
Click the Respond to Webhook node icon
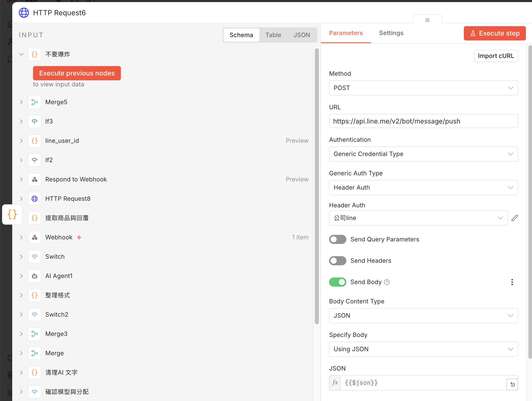click(35, 179)
